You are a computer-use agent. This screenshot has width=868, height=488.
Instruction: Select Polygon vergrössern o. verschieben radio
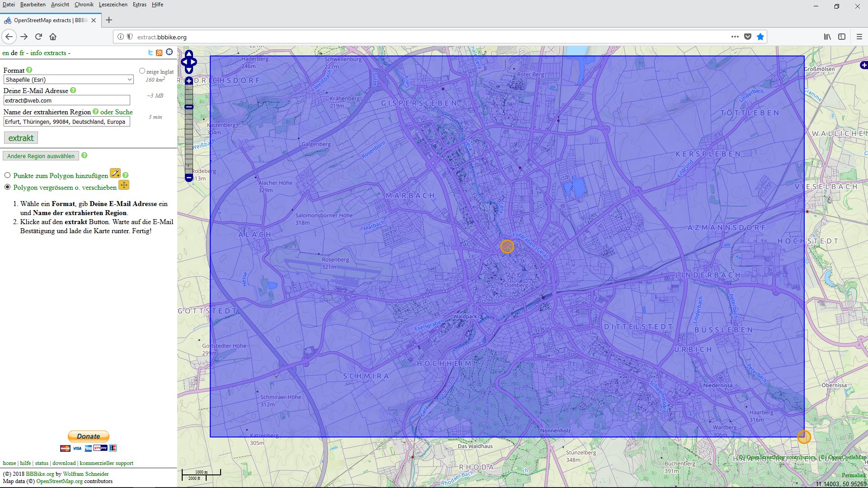click(x=7, y=187)
